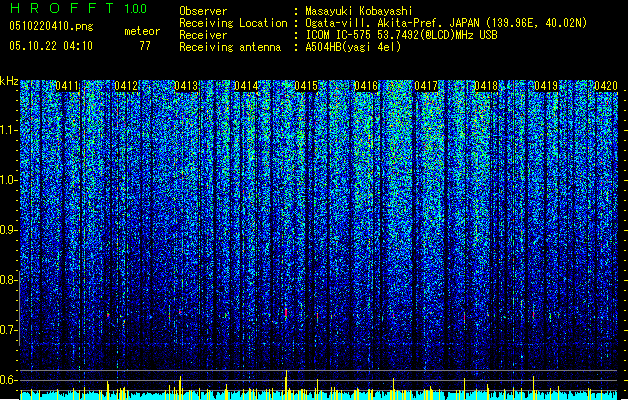
Task: Select the file name 0510220410.png
Action: (51, 26)
